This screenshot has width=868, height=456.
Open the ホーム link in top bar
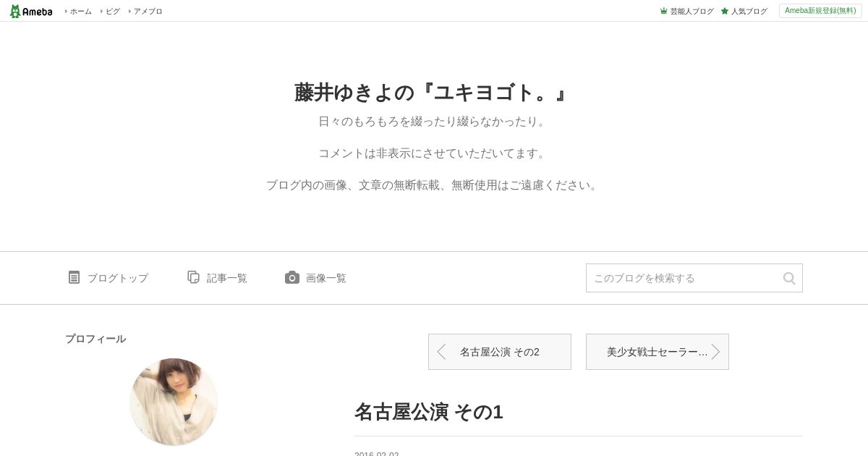(x=80, y=11)
